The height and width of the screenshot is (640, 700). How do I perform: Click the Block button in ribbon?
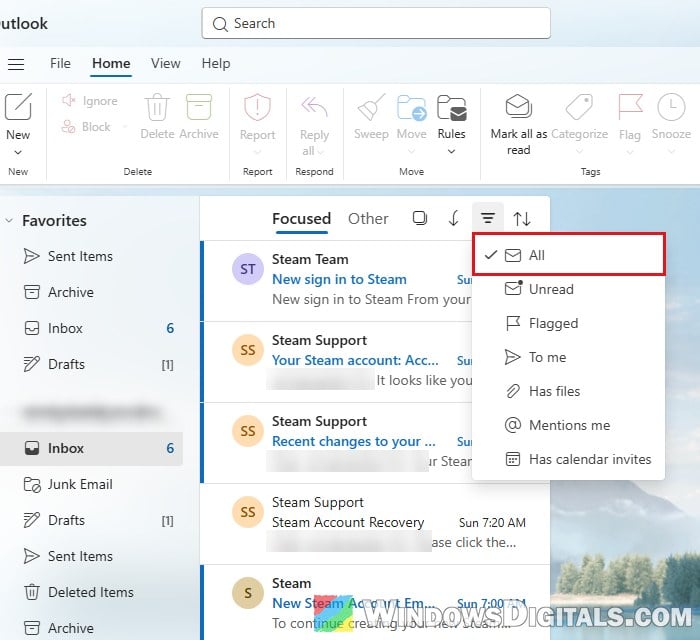point(86,127)
